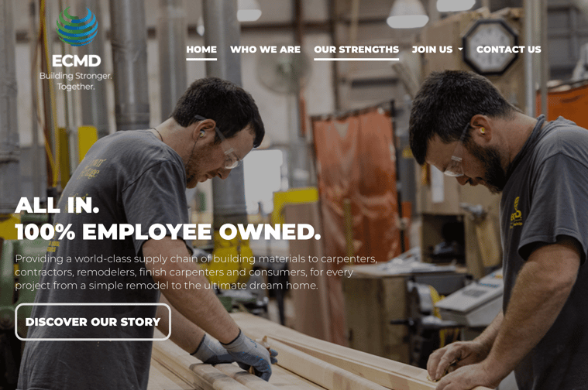Click the ECMD globe logo icon
This screenshot has height=390, width=588.
(x=77, y=26)
